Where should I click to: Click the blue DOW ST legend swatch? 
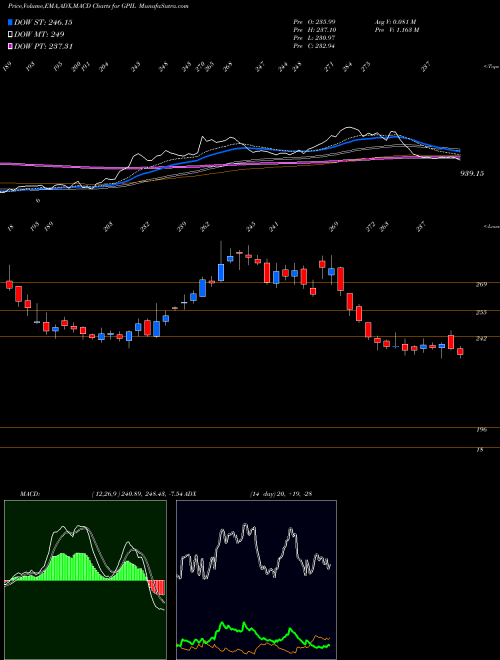click(10, 22)
